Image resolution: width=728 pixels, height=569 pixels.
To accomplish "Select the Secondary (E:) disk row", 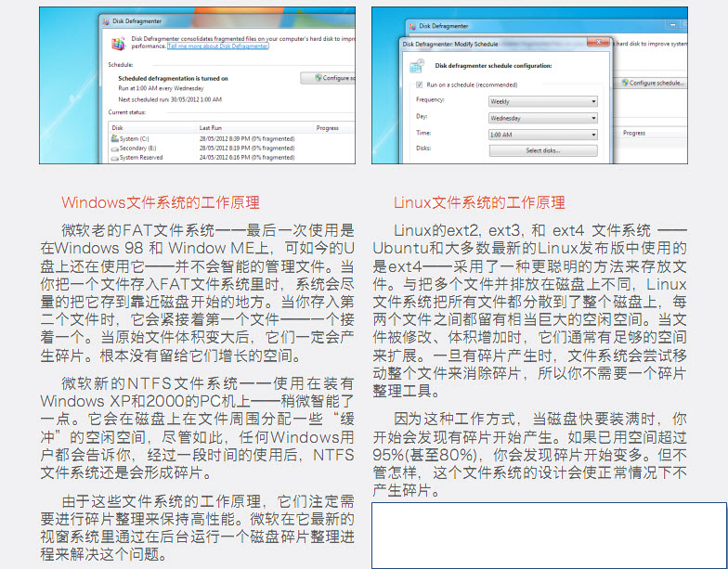I will 232,149.
